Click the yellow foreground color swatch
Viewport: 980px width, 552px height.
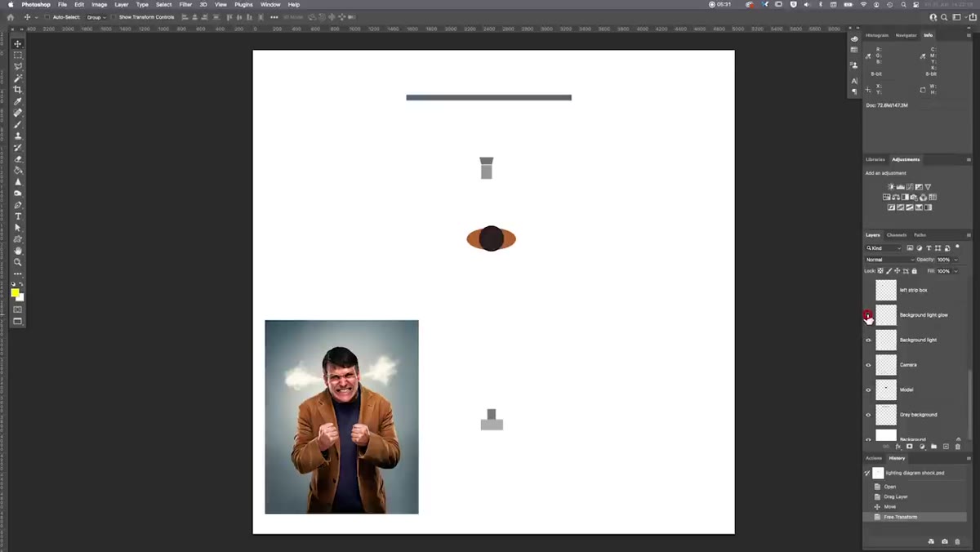[15, 292]
